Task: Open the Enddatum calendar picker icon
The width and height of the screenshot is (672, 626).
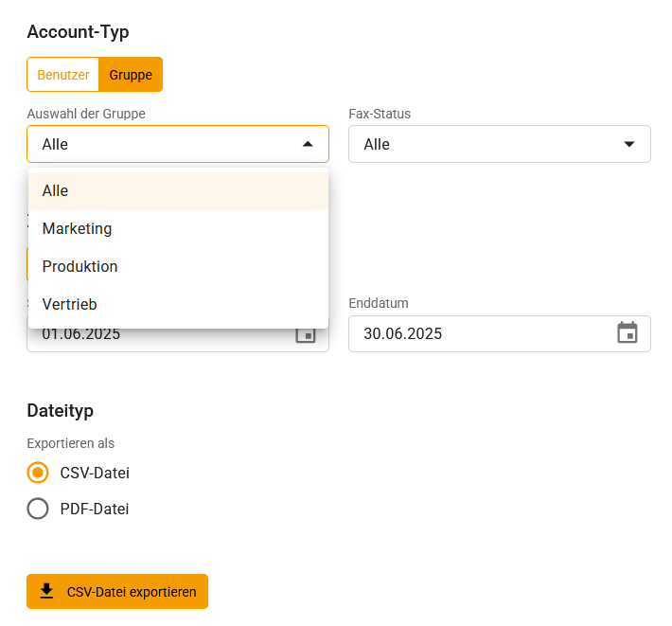Action: point(627,333)
